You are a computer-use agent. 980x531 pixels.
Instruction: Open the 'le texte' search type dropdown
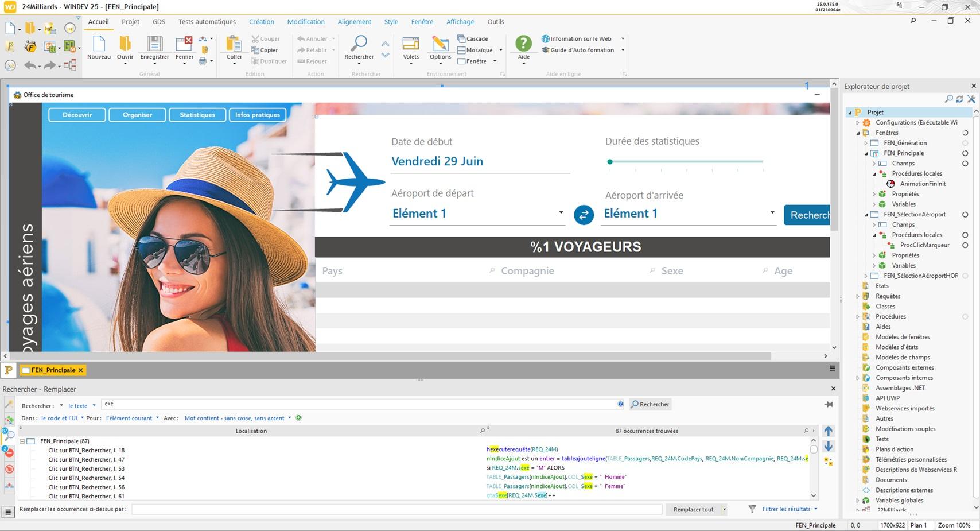[x=81, y=406]
